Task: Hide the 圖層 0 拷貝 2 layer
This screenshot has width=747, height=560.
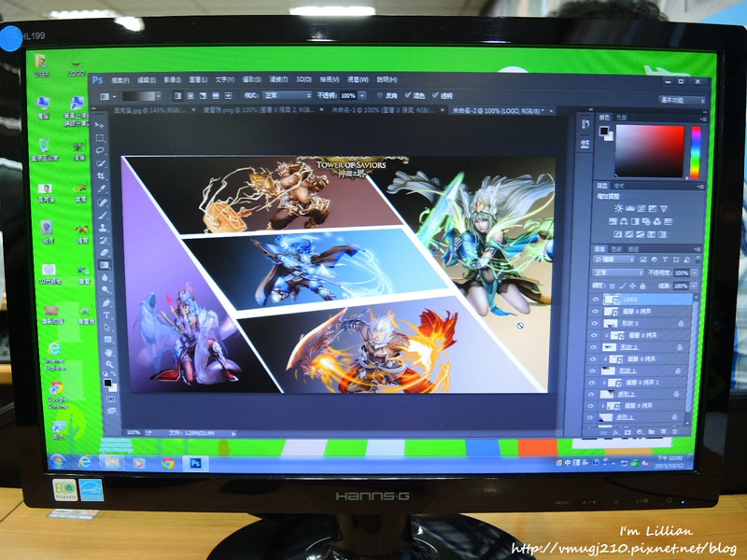Action: 592,383
